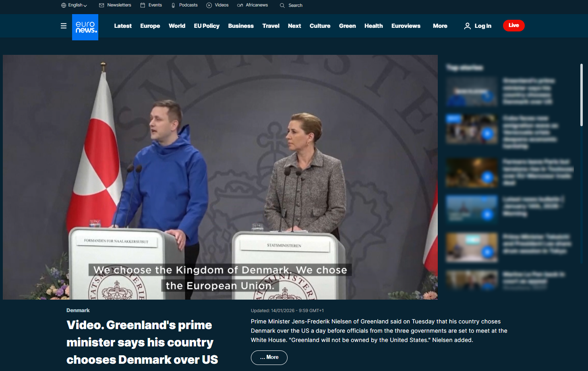Click the top stories sidebar scrollbar
The height and width of the screenshot is (371, 588).
coord(581,95)
